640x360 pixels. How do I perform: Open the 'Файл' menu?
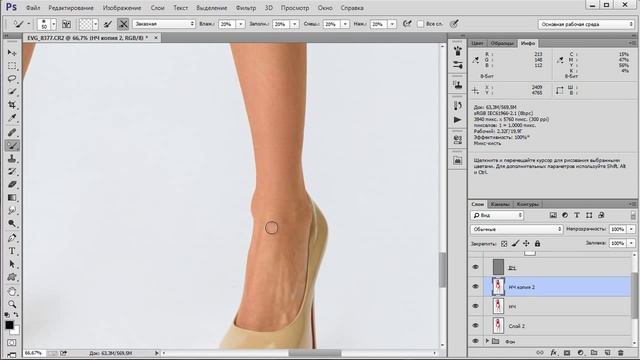click(33, 8)
